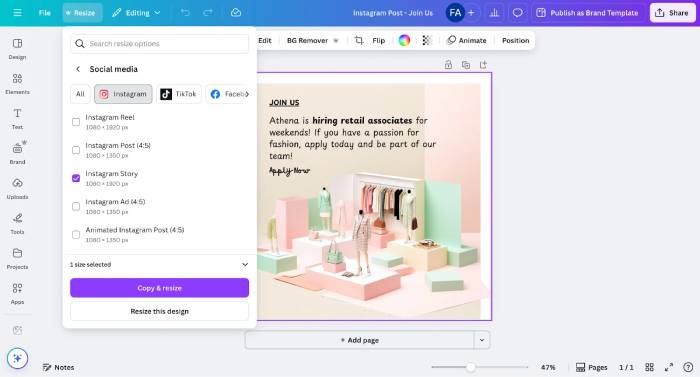Go back from Social media list
The image size is (700, 377).
click(78, 69)
